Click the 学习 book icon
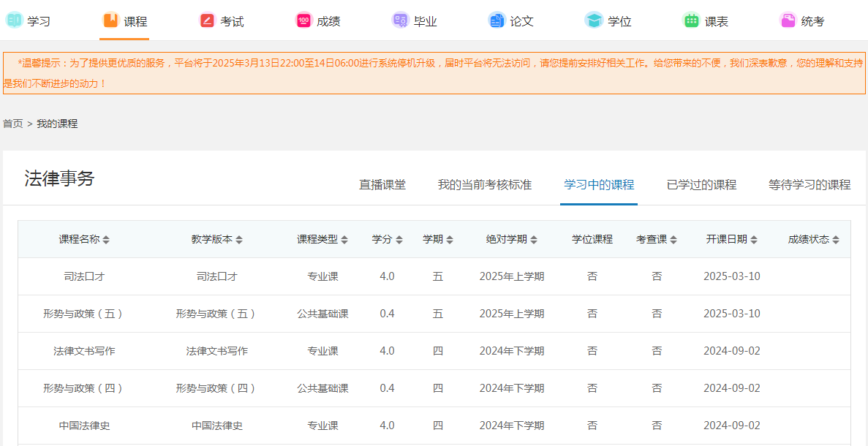 coord(15,20)
